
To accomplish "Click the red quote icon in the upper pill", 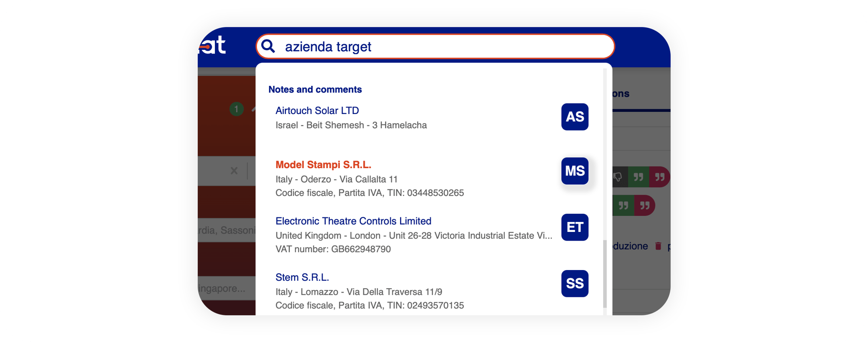I will point(660,177).
